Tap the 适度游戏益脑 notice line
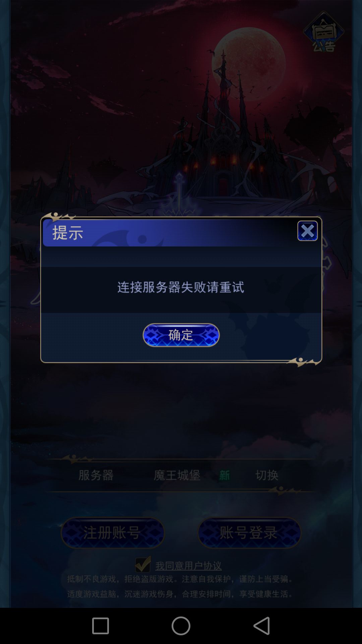 [180, 594]
